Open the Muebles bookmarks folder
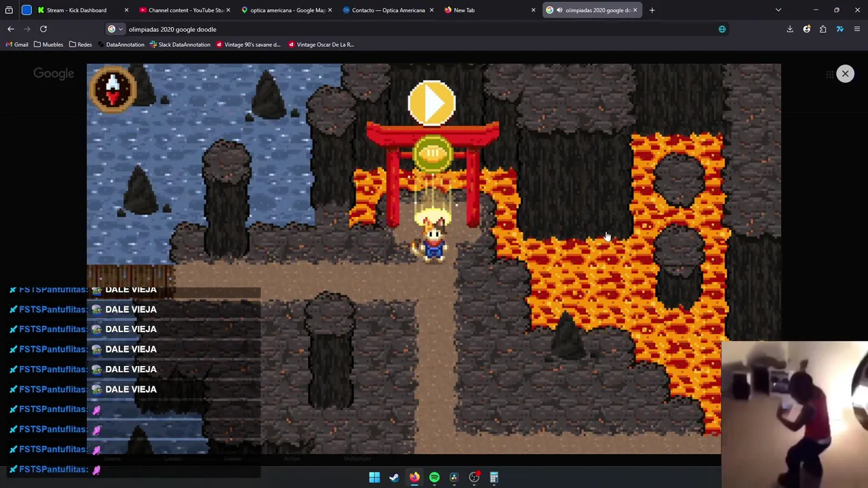This screenshot has width=868, height=488. [47, 45]
